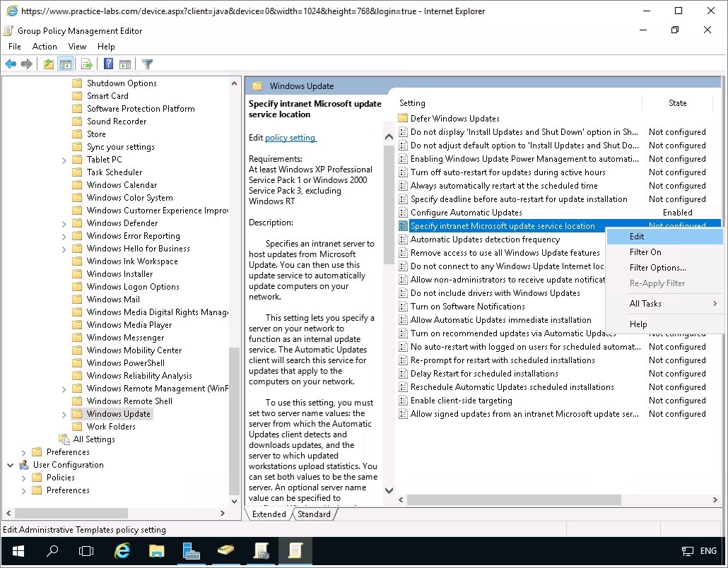Viewport: 728px width, 568px height.
Task: Click the Forward arrow toolbar icon
Action: pos(27,64)
